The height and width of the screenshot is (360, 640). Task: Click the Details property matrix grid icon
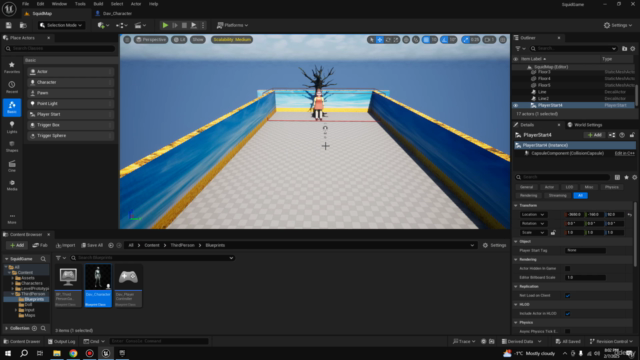point(617,177)
